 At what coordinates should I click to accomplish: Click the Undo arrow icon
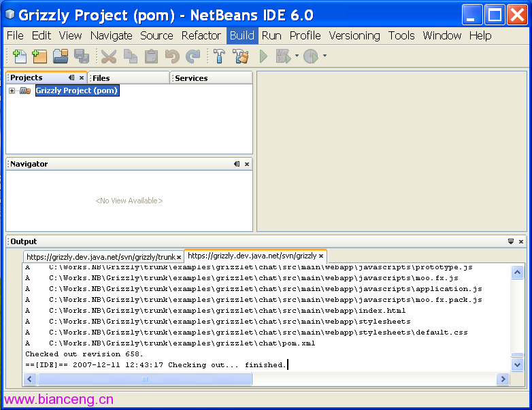coord(172,56)
